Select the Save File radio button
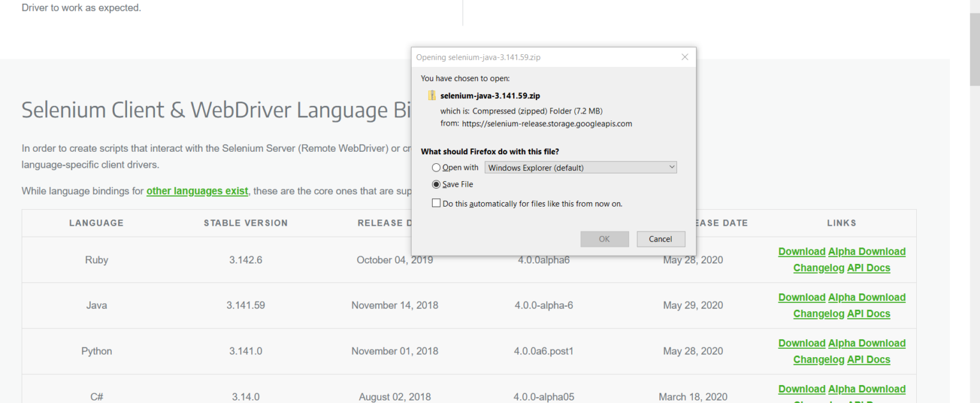 [x=436, y=184]
